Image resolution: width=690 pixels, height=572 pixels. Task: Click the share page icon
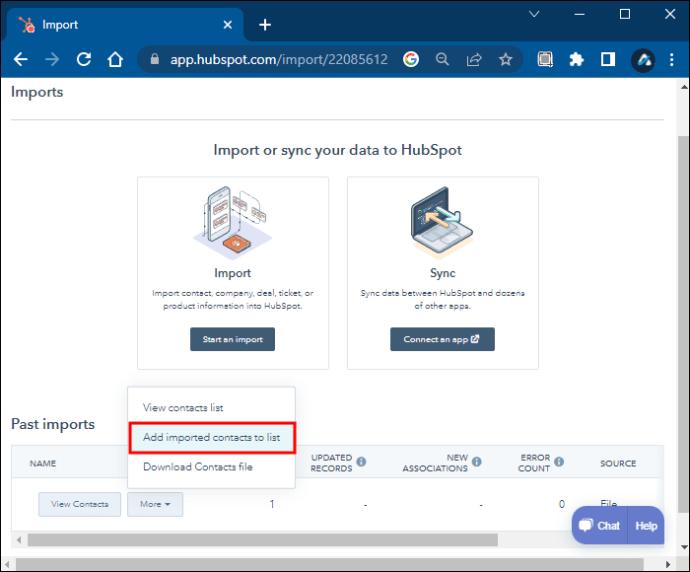(x=474, y=59)
